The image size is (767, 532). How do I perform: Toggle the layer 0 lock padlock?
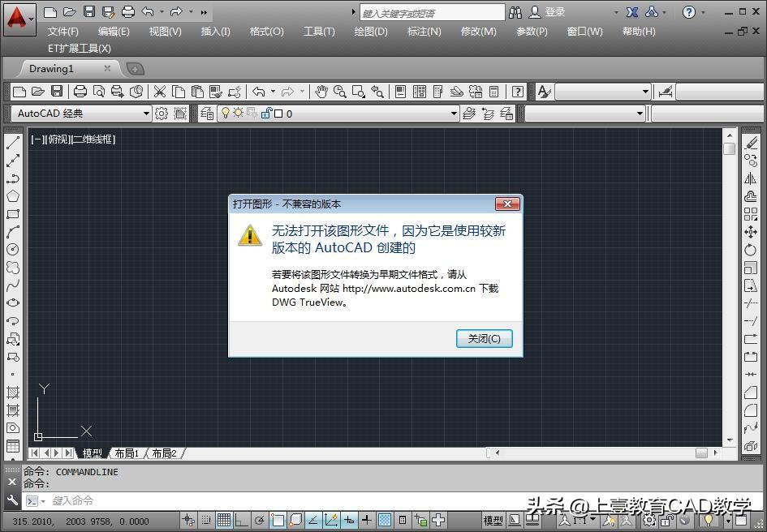pyautogui.click(x=268, y=114)
